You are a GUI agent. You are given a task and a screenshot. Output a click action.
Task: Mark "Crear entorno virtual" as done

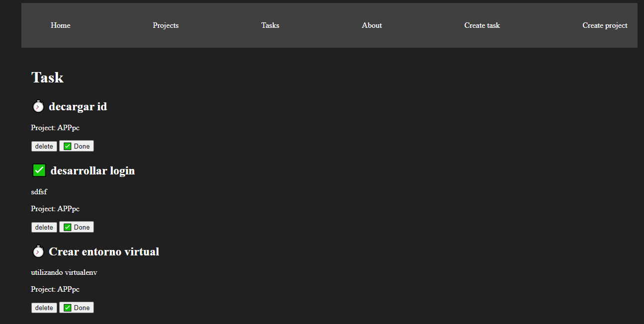[x=77, y=307]
